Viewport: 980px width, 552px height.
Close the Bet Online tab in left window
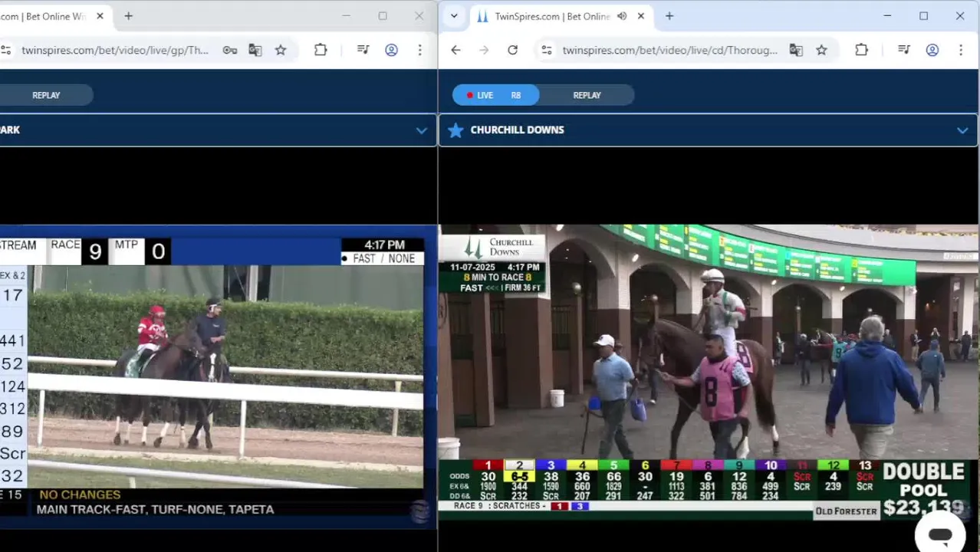[x=100, y=16]
